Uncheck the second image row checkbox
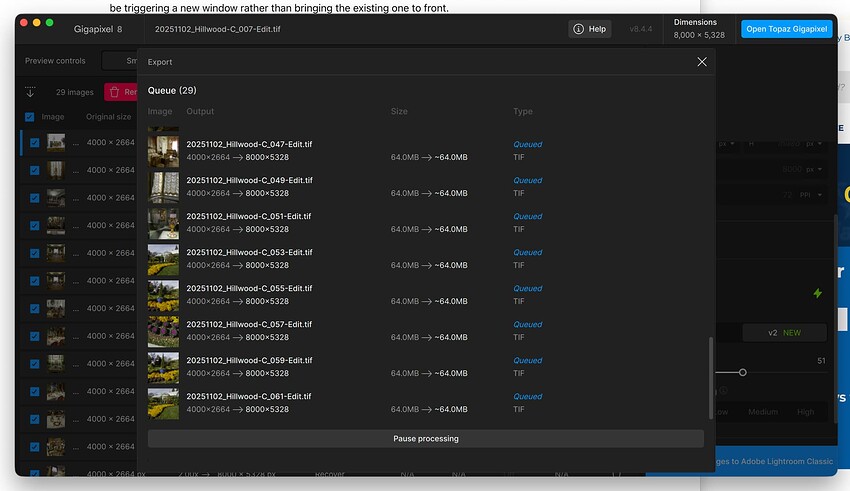This screenshot has height=491, width=850. click(35, 170)
